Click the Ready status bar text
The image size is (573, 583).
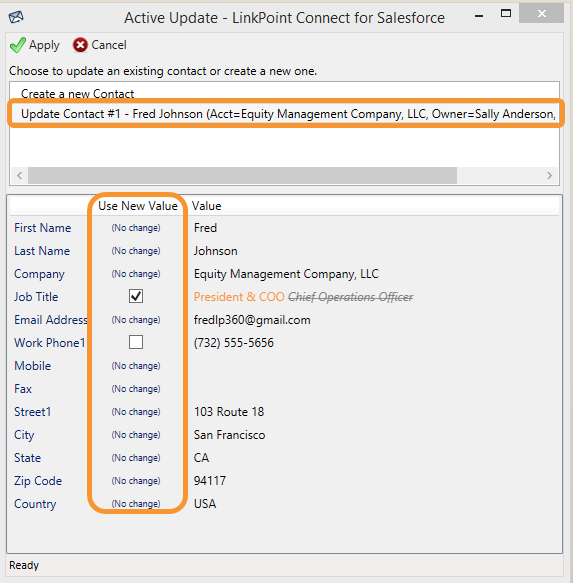click(24, 566)
